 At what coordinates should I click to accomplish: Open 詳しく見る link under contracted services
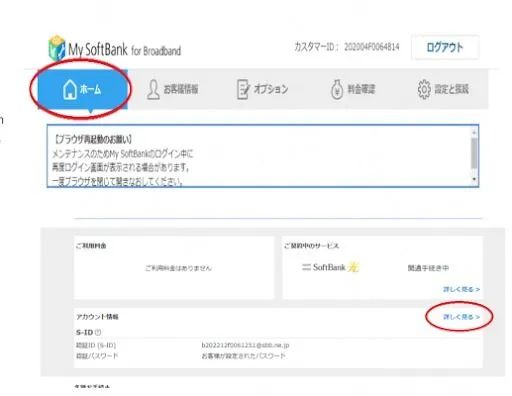(461, 289)
